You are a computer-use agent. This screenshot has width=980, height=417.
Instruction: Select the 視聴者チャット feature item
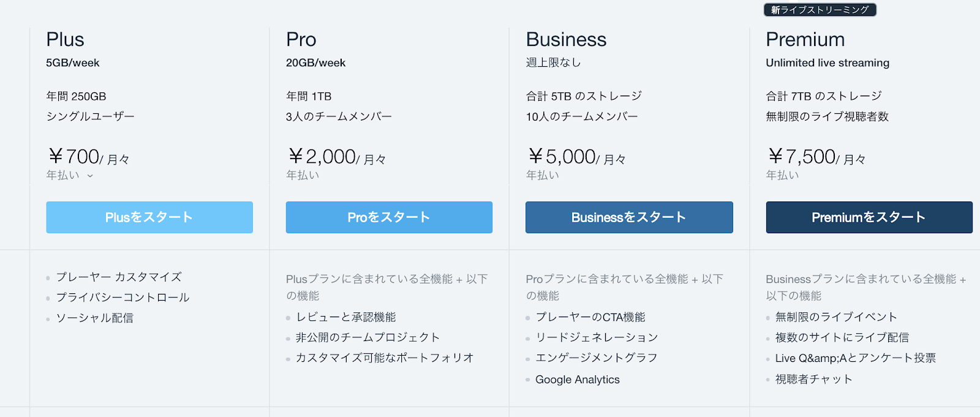(x=813, y=380)
